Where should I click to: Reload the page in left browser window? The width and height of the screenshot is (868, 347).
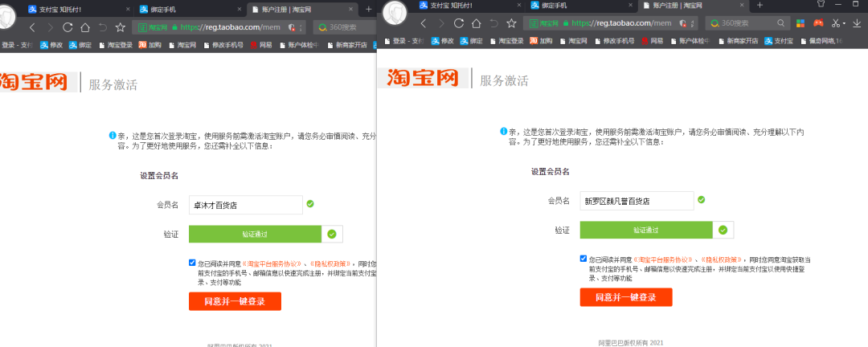(x=68, y=27)
